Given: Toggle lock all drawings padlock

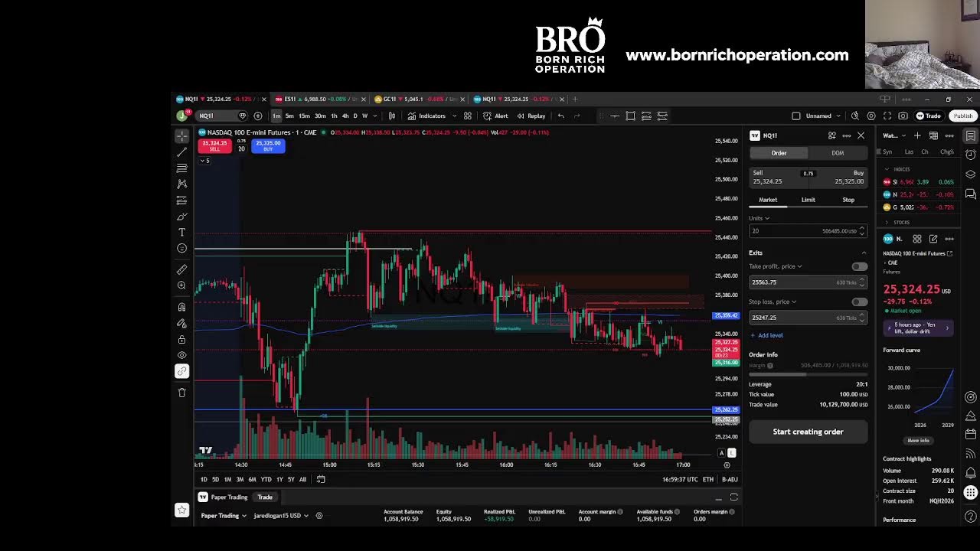Looking at the screenshot, I should tap(181, 339).
